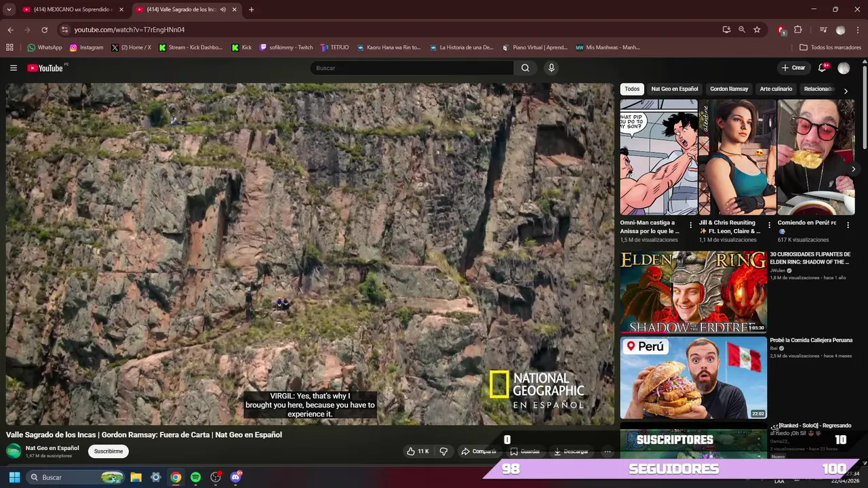Open Probé la Comida Callejera Peruana title

[x=810, y=340]
